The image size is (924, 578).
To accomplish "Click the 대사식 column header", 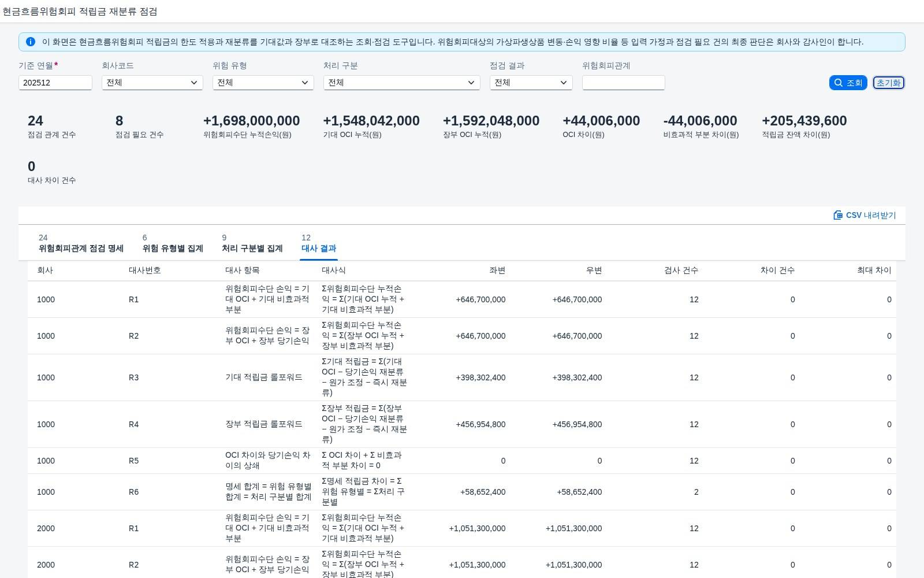I will 334,270.
